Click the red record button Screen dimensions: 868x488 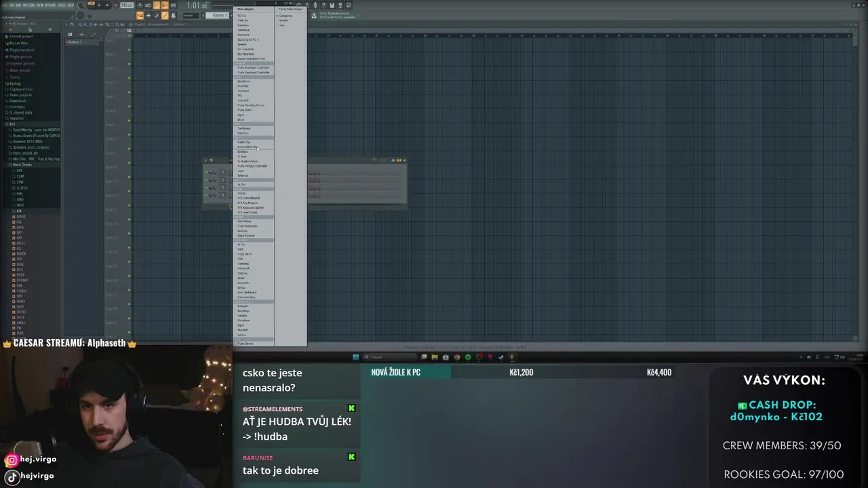[116, 5]
